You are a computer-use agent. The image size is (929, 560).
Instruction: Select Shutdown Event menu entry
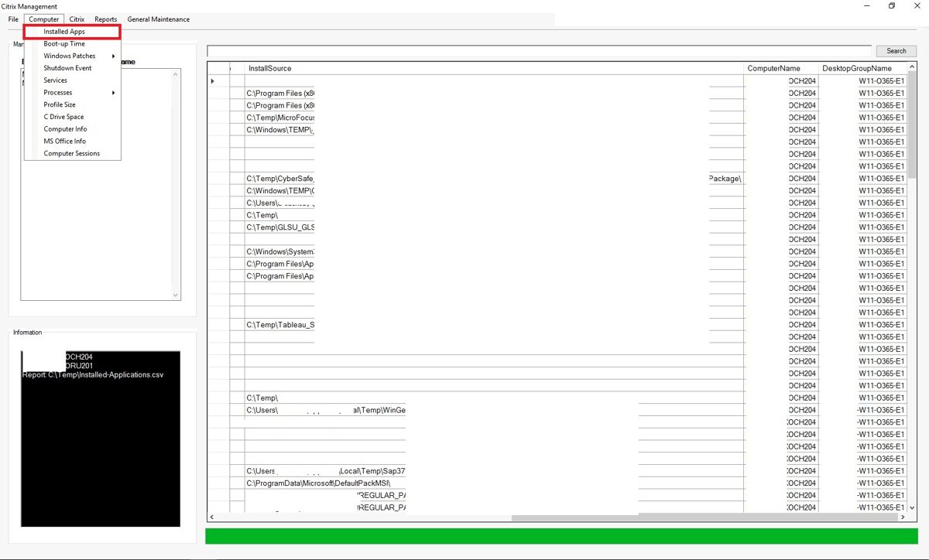[72, 68]
